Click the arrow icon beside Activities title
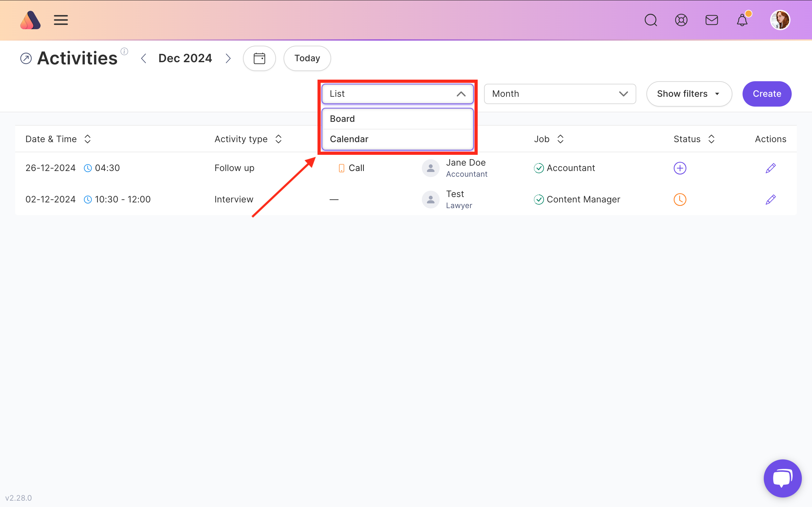 26,58
